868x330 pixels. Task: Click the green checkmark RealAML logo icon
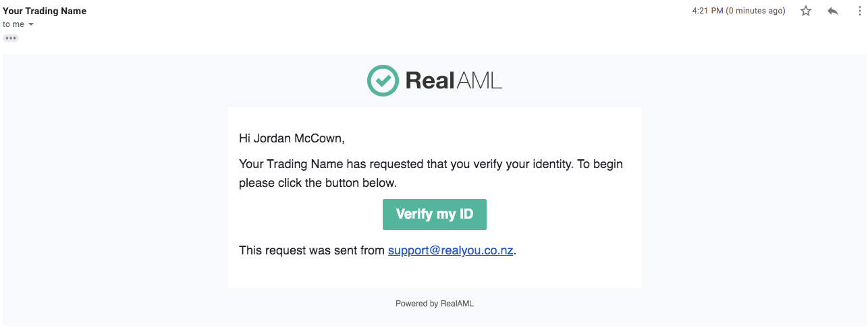[383, 81]
